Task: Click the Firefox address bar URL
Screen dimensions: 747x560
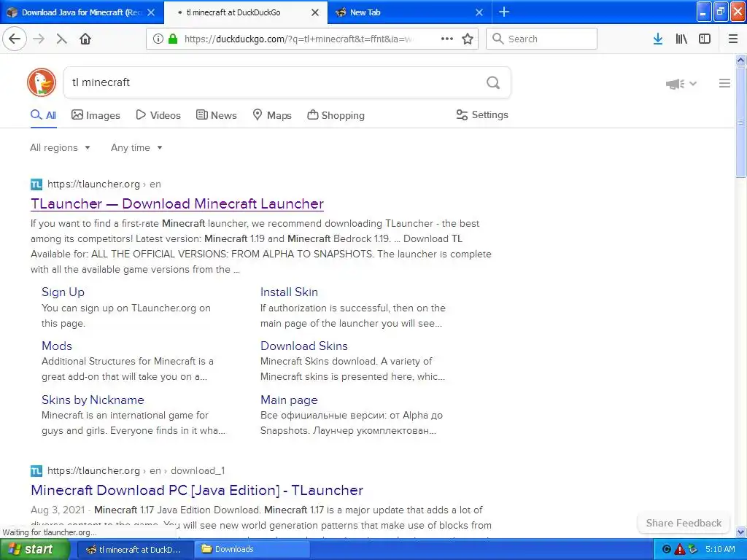Action: click(x=298, y=39)
